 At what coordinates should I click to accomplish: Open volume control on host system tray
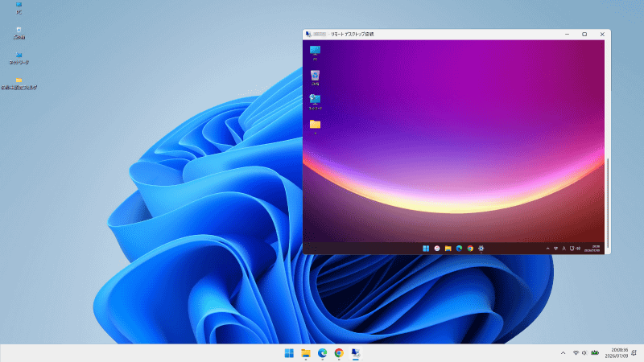[x=584, y=353]
